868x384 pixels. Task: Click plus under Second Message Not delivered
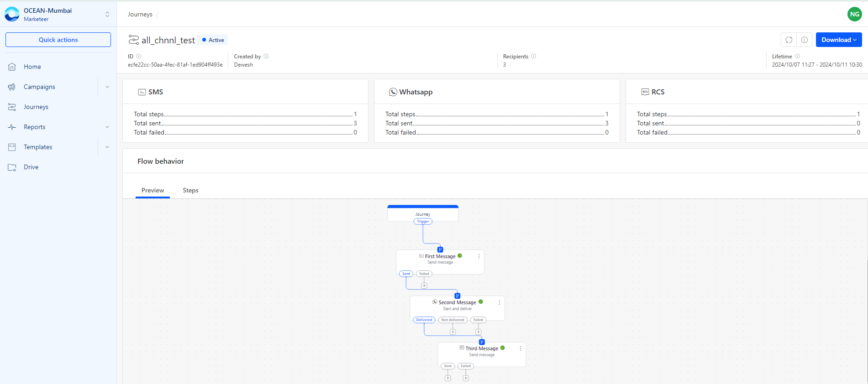452,332
